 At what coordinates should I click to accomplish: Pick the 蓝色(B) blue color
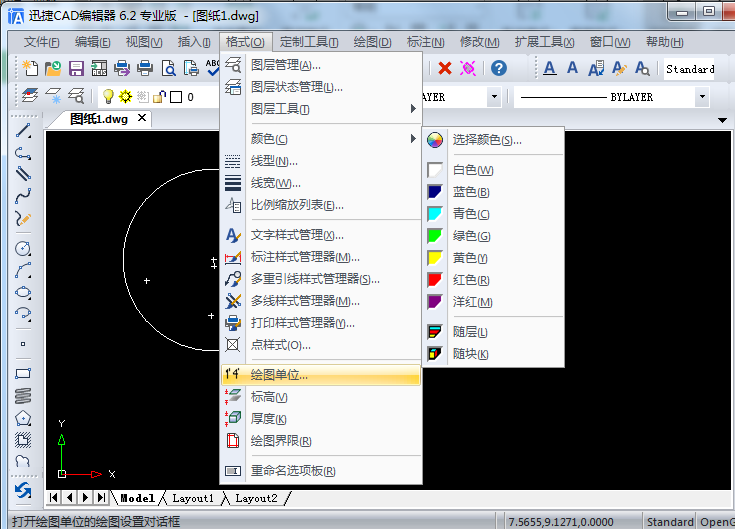click(x=494, y=192)
